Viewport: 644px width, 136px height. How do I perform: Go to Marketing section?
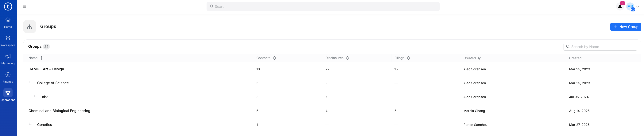tap(8, 59)
